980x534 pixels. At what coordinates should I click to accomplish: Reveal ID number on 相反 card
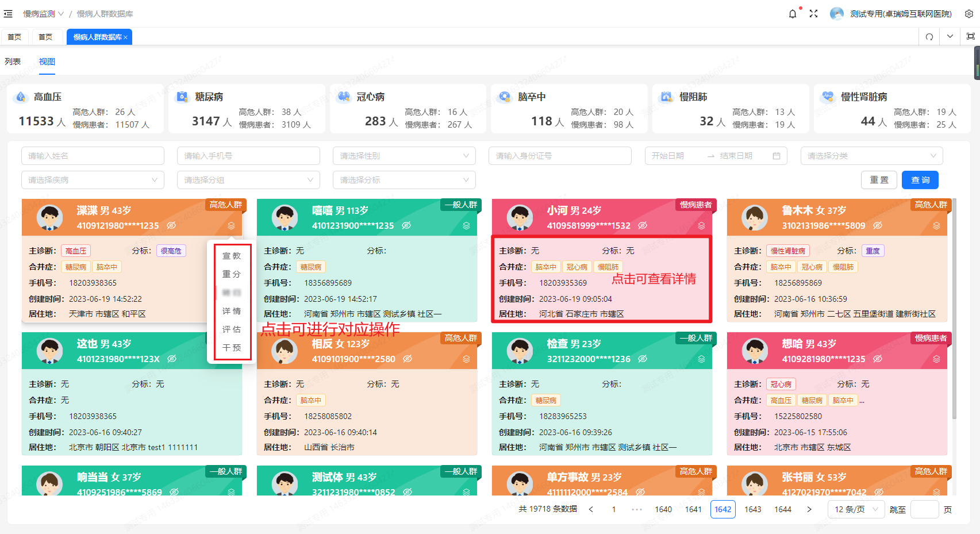click(x=408, y=359)
